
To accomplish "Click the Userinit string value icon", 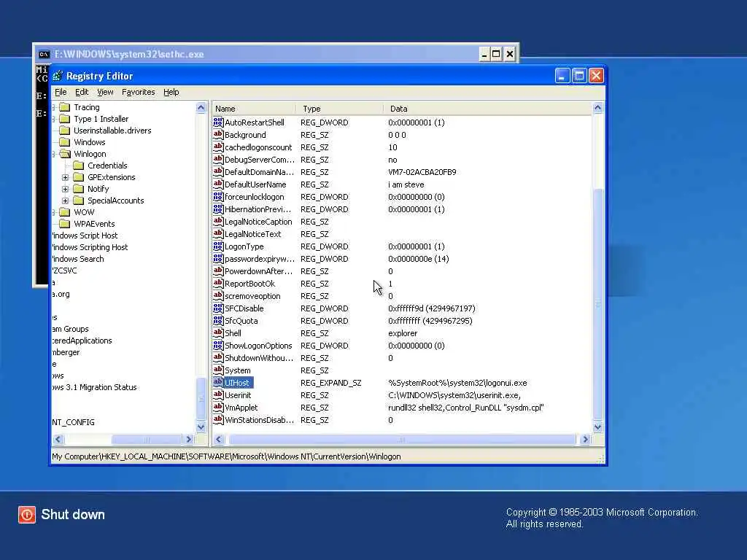I will pyautogui.click(x=217, y=394).
